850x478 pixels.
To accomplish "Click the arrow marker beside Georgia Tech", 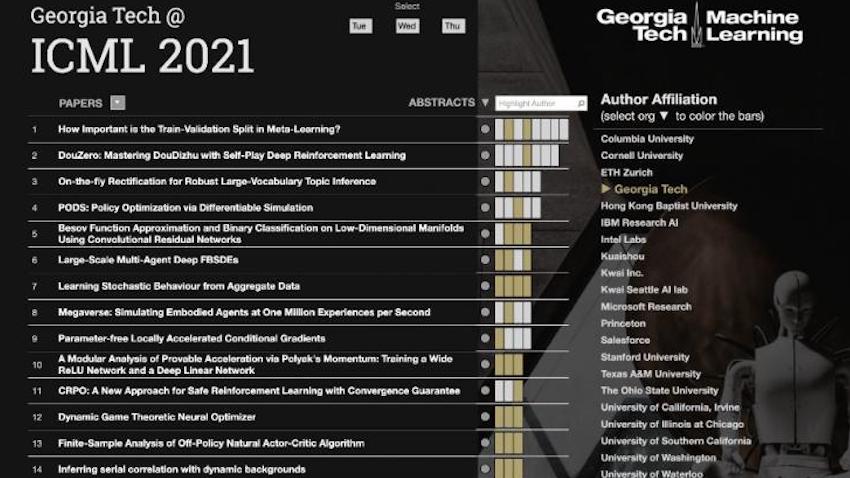I will [606, 189].
